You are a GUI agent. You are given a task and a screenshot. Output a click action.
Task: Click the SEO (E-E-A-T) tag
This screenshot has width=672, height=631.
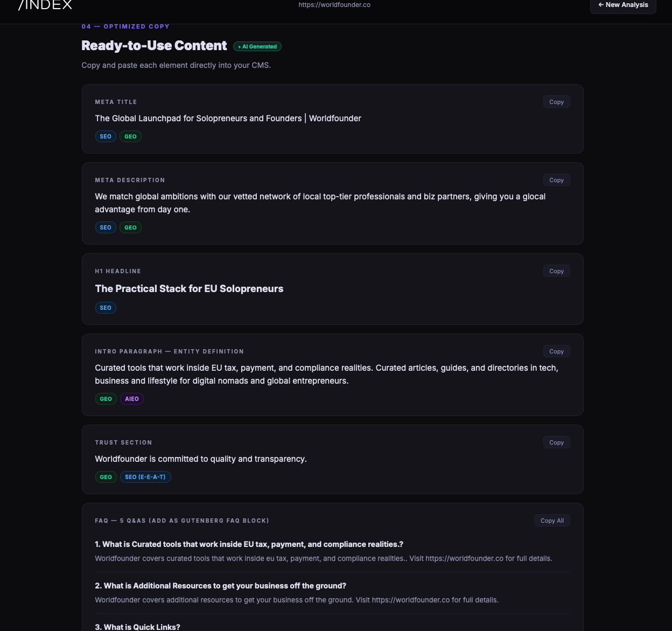(x=145, y=477)
